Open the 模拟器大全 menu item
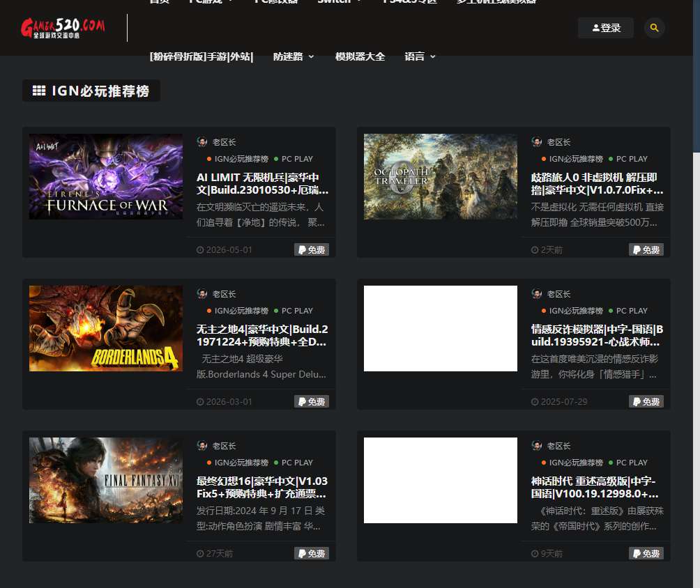700x588 pixels. [360, 56]
